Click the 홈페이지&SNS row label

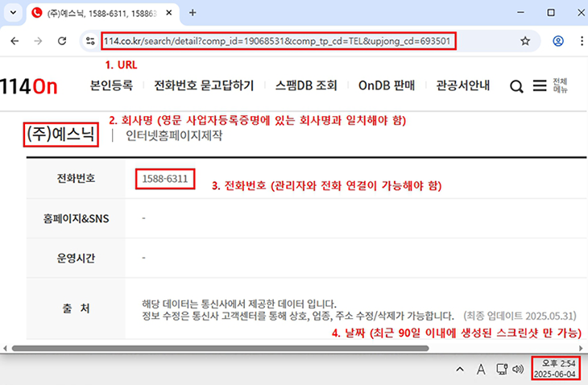point(77,218)
